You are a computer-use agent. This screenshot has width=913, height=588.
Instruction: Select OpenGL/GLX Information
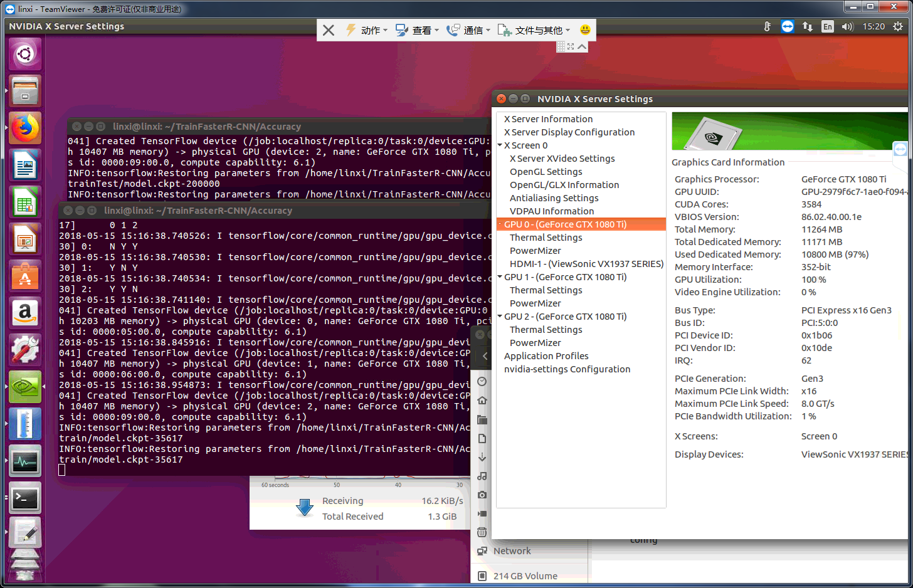tap(564, 185)
